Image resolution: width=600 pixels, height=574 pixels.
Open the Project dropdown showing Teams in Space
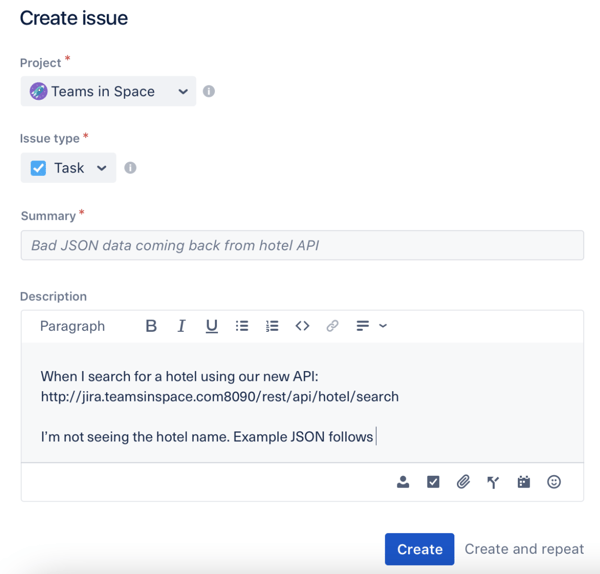pos(108,91)
